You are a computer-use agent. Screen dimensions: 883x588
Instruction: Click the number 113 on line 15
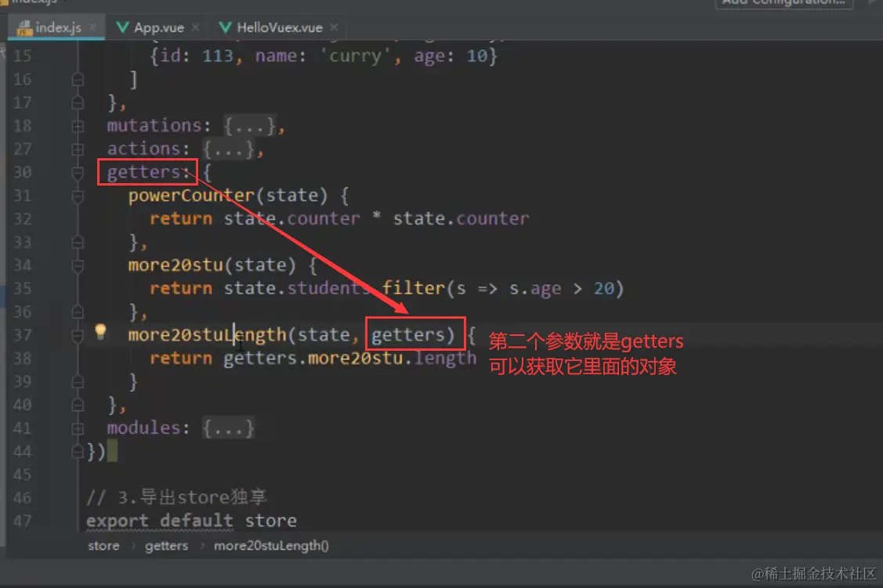point(217,56)
